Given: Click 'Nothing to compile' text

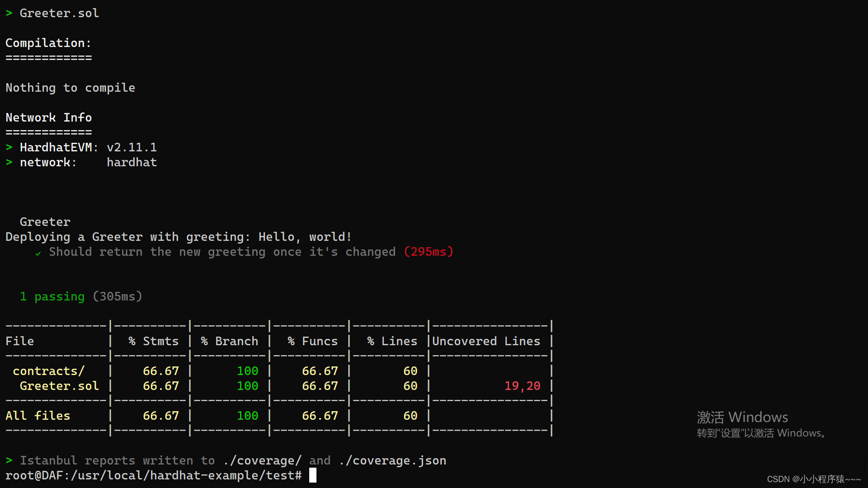Looking at the screenshot, I should 70,88.
